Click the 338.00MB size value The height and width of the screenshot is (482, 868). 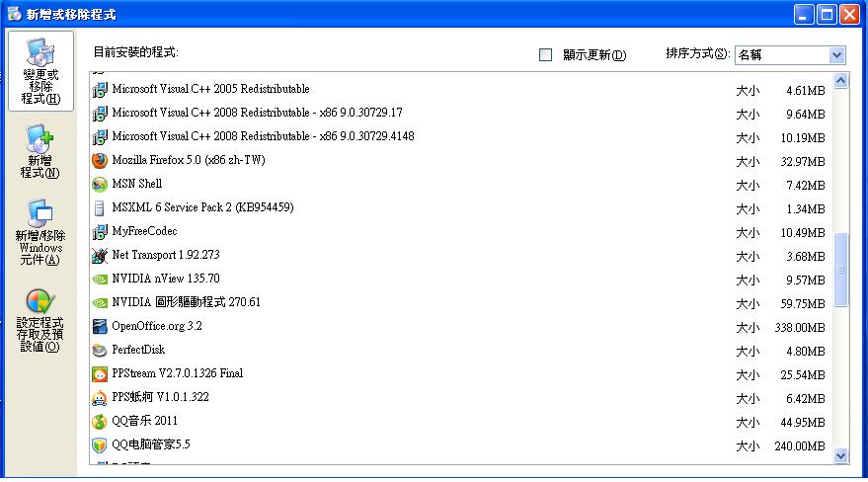click(x=800, y=328)
